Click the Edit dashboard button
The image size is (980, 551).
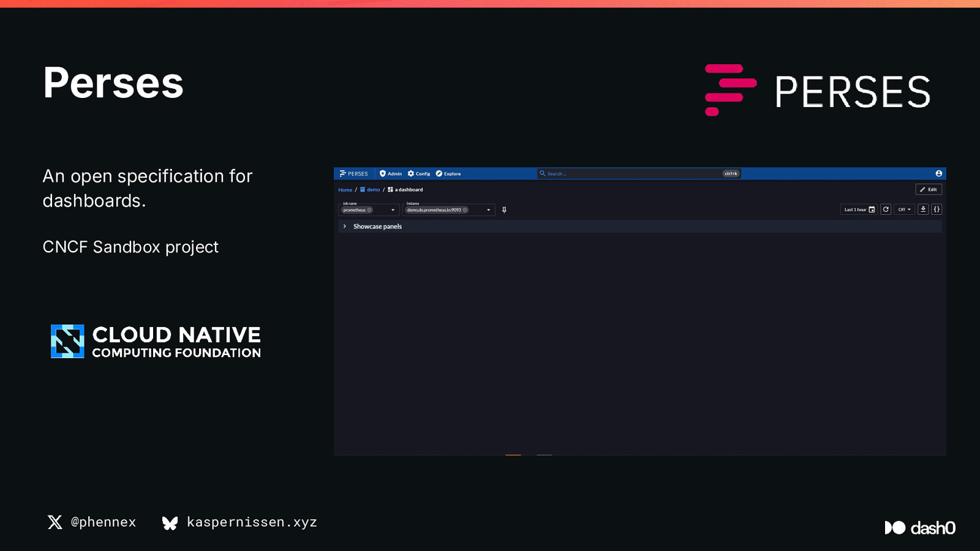(929, 190)
